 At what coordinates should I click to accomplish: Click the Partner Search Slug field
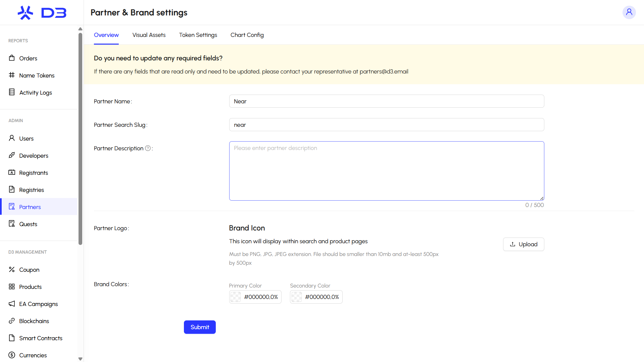pyautogui.click(x=387, y=125)
